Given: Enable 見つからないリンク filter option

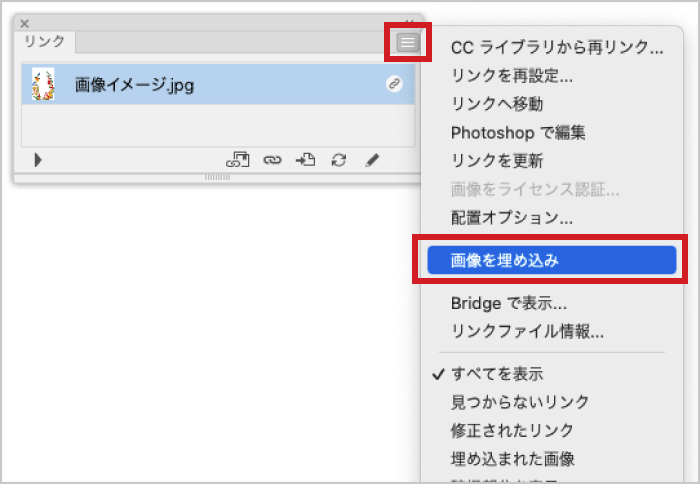Looking at the screenshot, I should (x=519, y=402).
